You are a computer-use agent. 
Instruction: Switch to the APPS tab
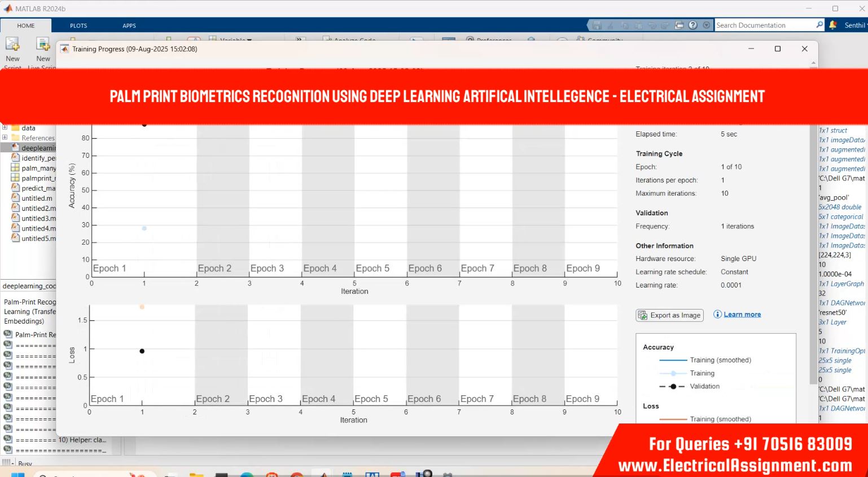(x=129, y=25)
